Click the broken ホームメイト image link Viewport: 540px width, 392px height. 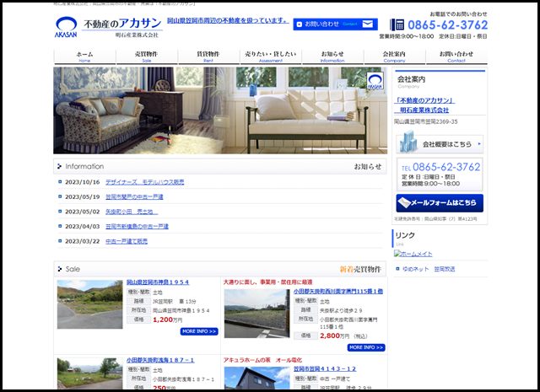click(x=413, y=254)
